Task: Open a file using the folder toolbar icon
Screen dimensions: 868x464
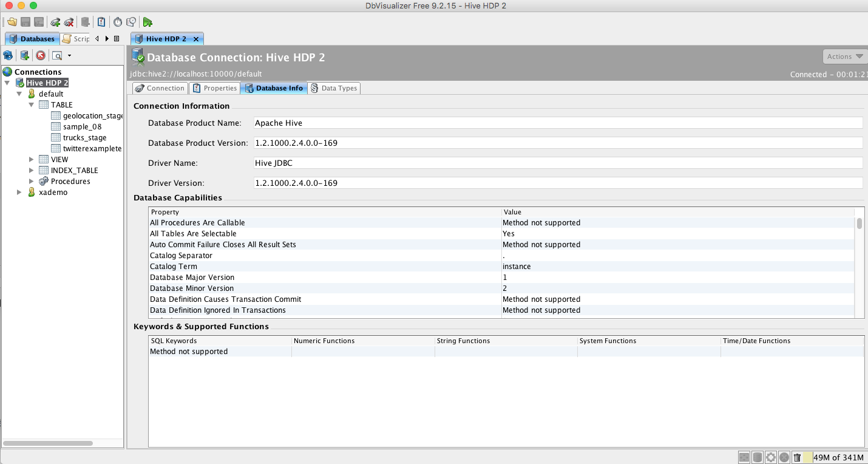Action: click(12, 22)
